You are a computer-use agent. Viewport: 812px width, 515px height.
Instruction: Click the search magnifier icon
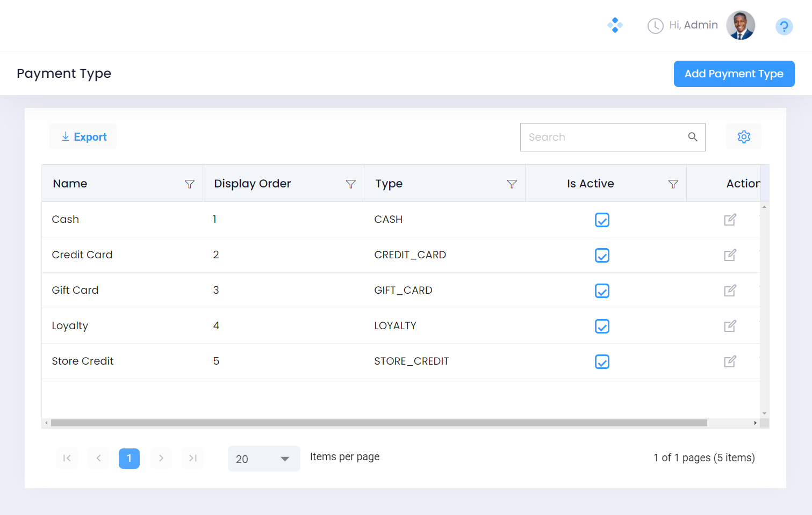pos(693,137)
